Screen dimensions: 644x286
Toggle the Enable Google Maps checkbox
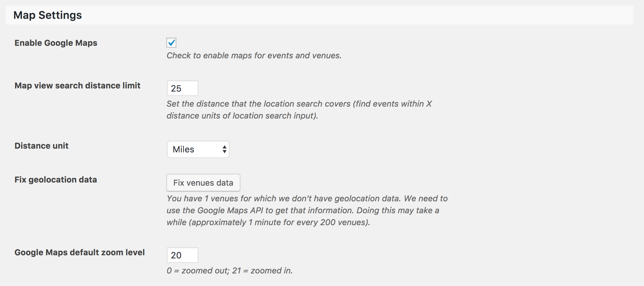(171, 43)
